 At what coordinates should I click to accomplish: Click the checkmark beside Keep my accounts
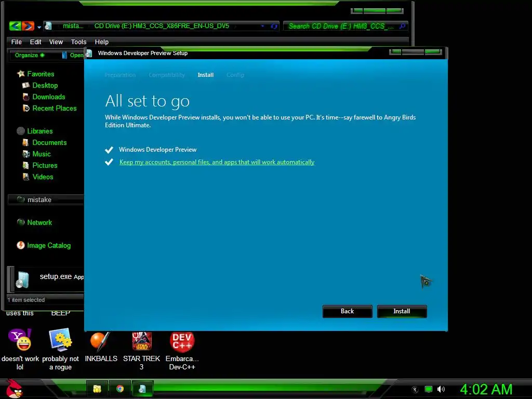click(109, 162)
